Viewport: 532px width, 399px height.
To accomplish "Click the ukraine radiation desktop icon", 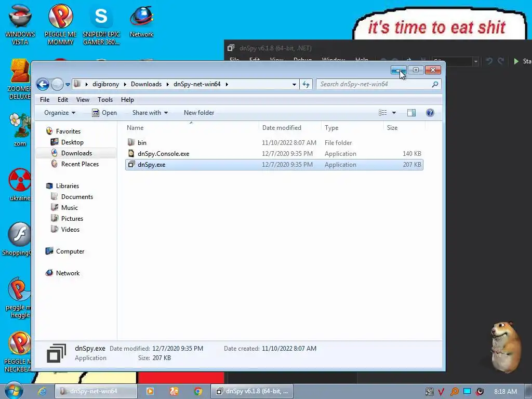I will coord(20,184).
